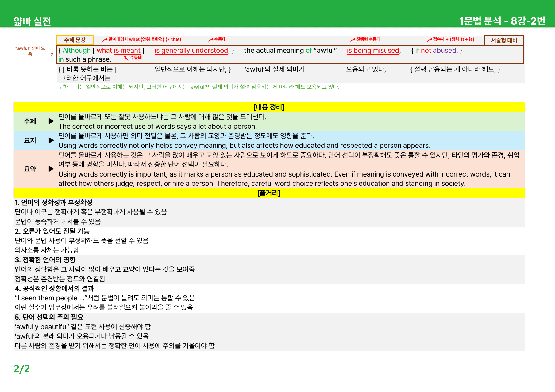Click 'The correct or incorrect use of words' sentence
The height and width of the screenshot is (392, 555).
pyautogui.click(x=158, y=126)
